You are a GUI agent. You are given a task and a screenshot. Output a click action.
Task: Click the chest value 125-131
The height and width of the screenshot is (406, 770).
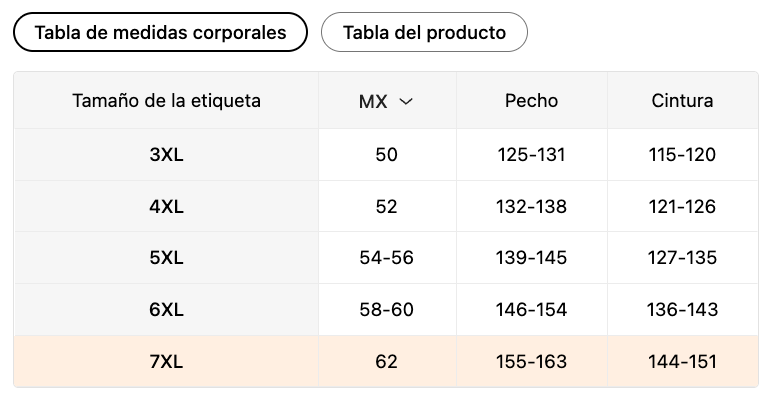tap(531, 155)
